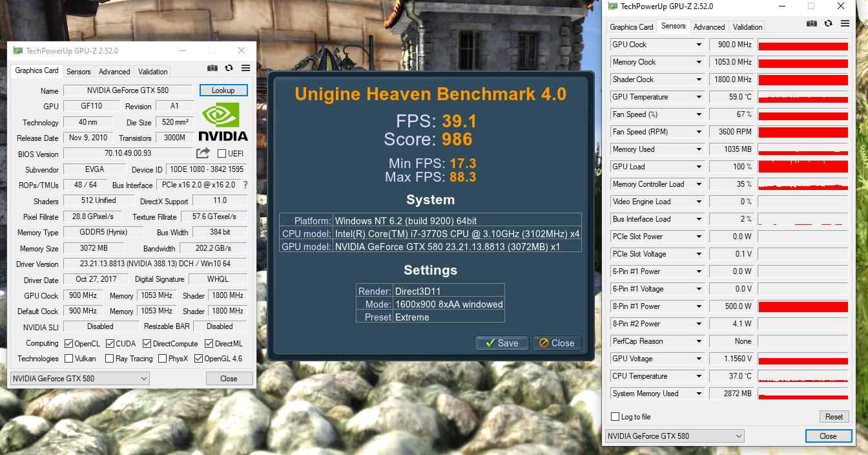The image size is (868, 455).
Task: Click the Bus Interface question mark icon
Action: click(x=245, y=185)
